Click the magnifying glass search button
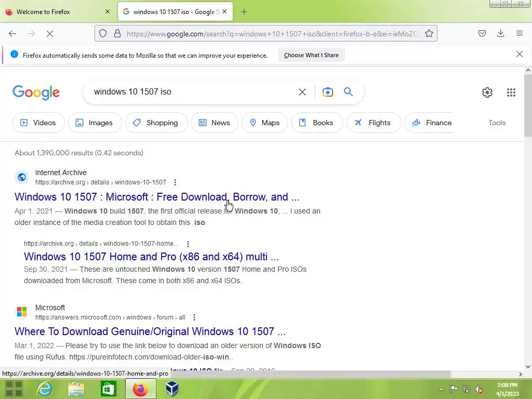Image resolution: width=532 pixels, height=399 pixels. point(348,91)
